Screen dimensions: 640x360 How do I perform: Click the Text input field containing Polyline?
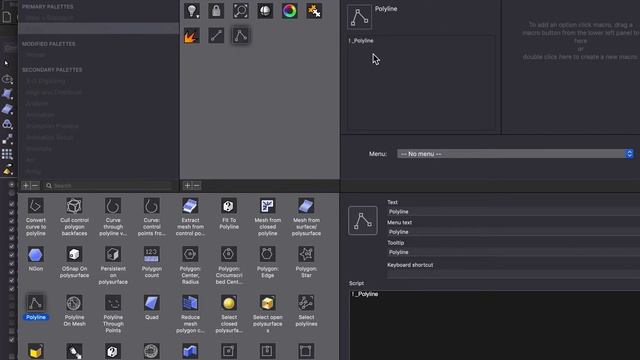point(513,212)
